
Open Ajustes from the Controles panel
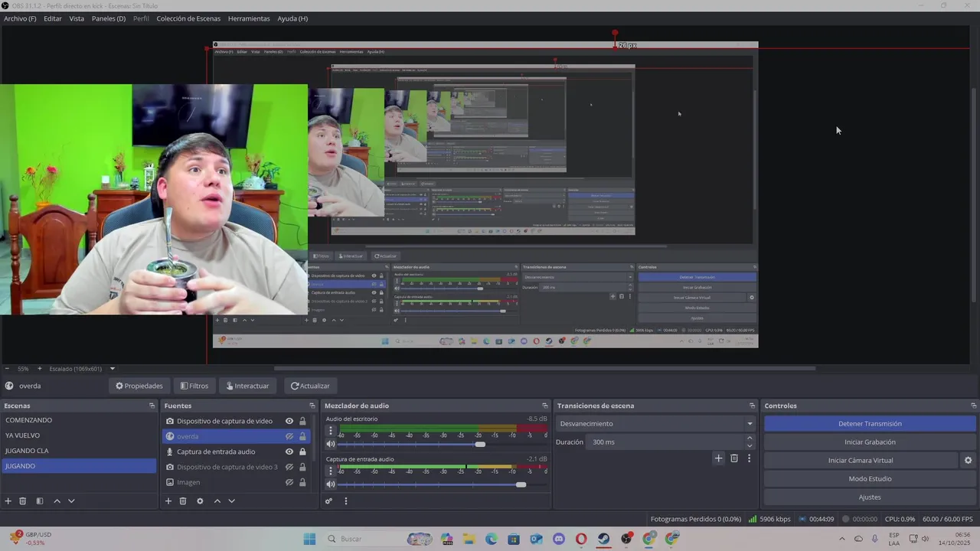pyautogui.click(x=870, y=497)
